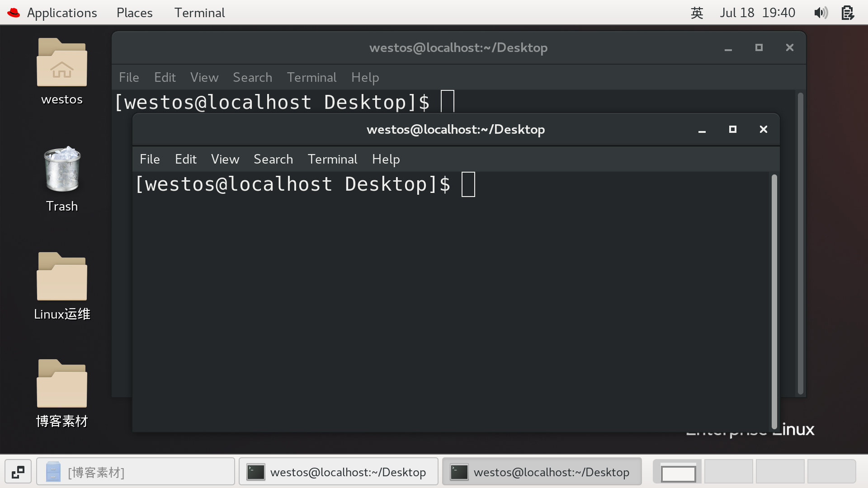This screenshot has height=488, width=868.
Task: Focus the background terminal prompt line
Action: (284, 102)
